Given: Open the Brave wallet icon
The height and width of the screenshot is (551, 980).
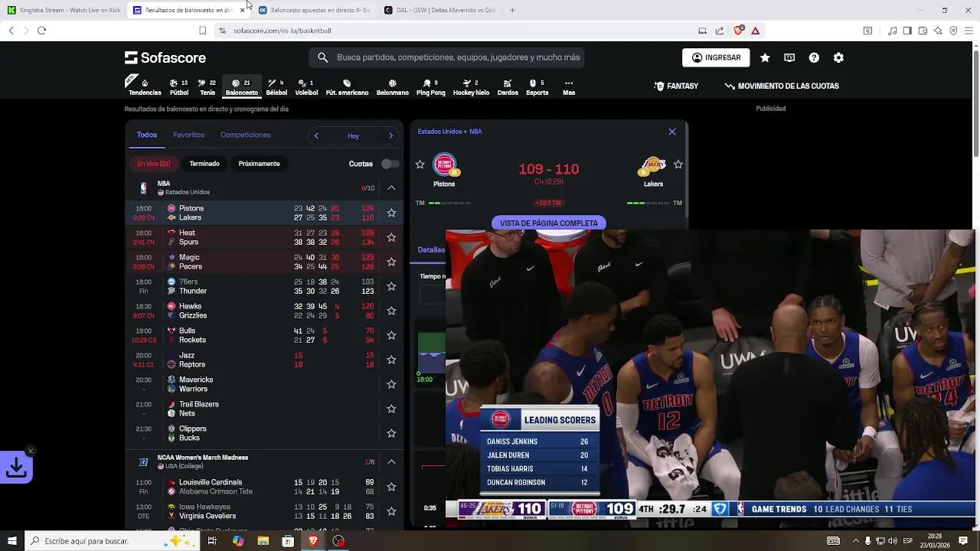Looking at the screenshot, I should (923, 31).
